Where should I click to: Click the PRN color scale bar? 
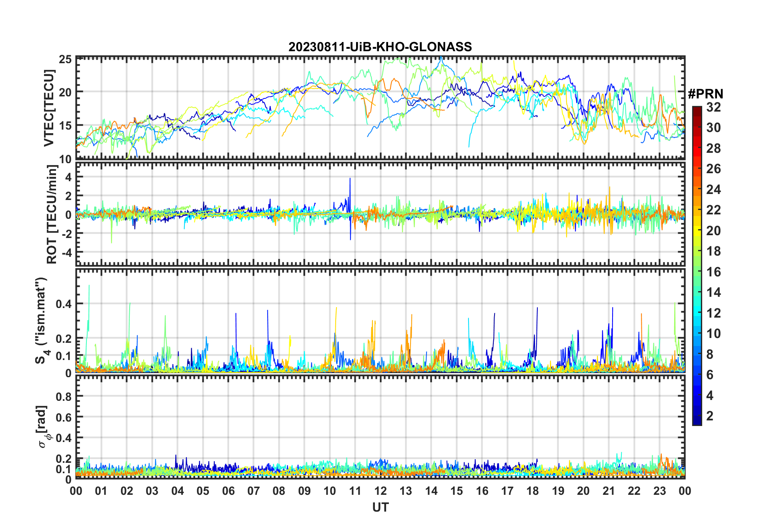pyautogui.click(x=697, y=266)
